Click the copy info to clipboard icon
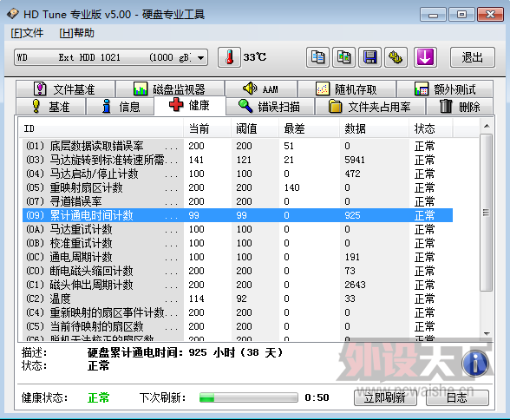Viewport: 510px width, 420px height. click(x=317, y=57)
